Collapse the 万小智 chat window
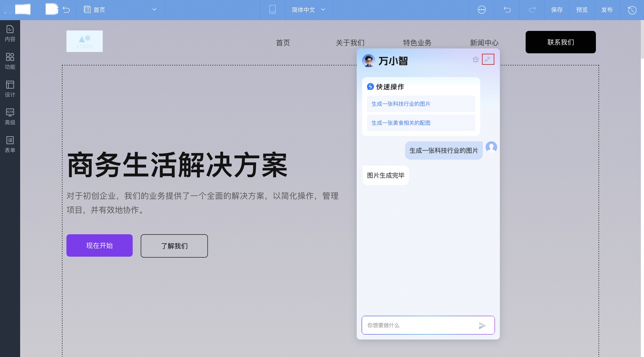Screen dimensions: 644x357 (x=488, y=59)
